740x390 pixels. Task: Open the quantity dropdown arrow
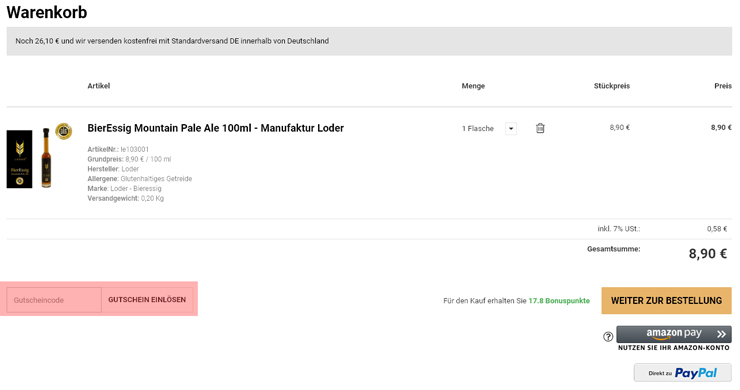(511, 128)
